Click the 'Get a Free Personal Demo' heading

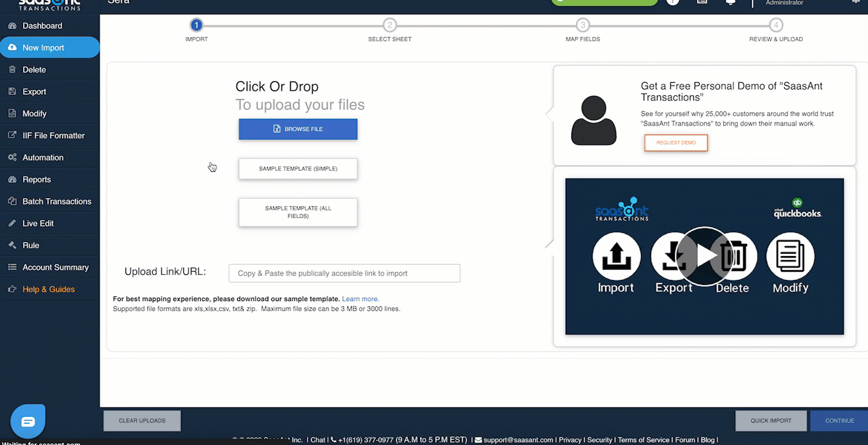(732, 91)
